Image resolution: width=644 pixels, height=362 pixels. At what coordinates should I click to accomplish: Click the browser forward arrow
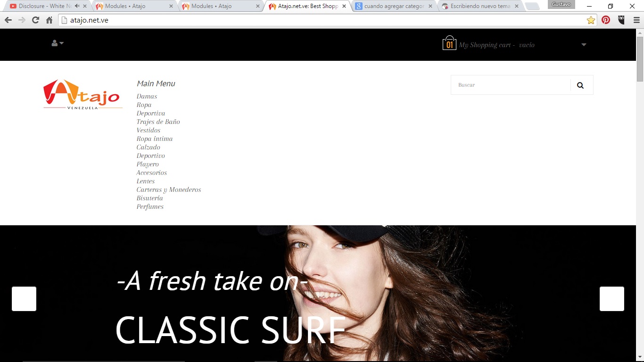click(22, 20)
